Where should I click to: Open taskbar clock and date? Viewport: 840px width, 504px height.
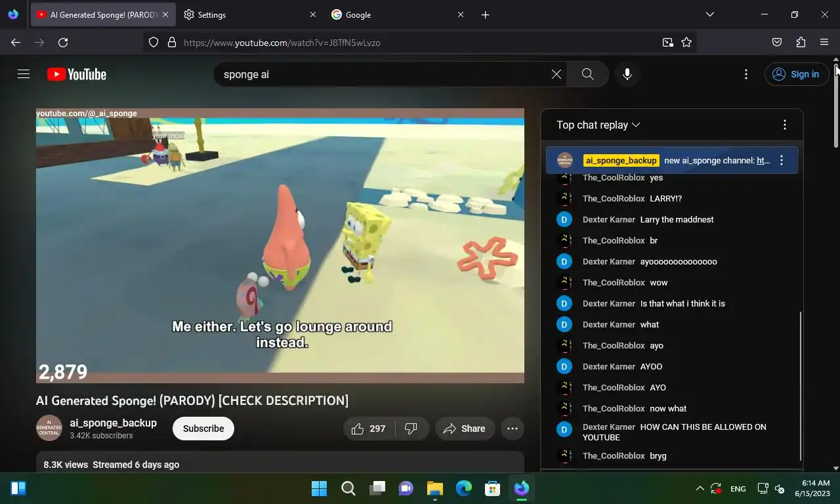point(812,488)
